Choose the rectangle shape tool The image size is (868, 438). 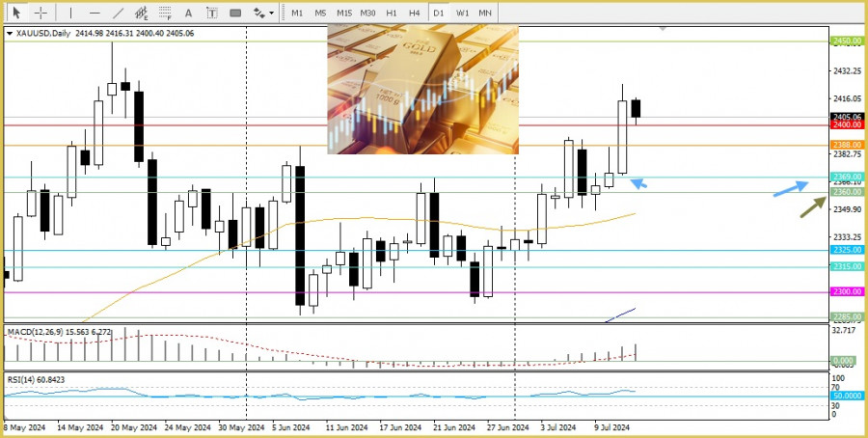pos(235,13)
